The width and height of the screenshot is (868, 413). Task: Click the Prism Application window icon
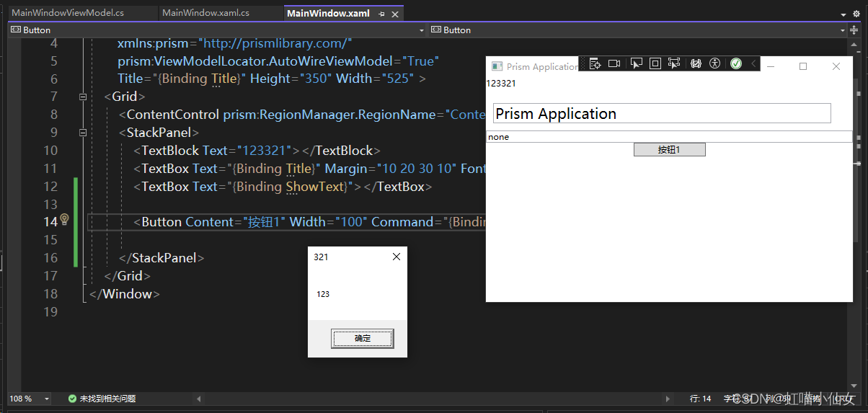click(x=496, y=66)
